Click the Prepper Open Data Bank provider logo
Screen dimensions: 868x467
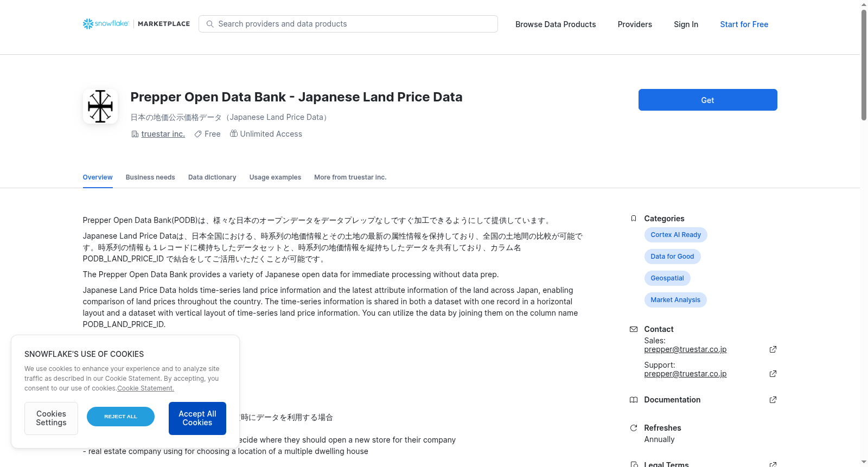(100, 106)
